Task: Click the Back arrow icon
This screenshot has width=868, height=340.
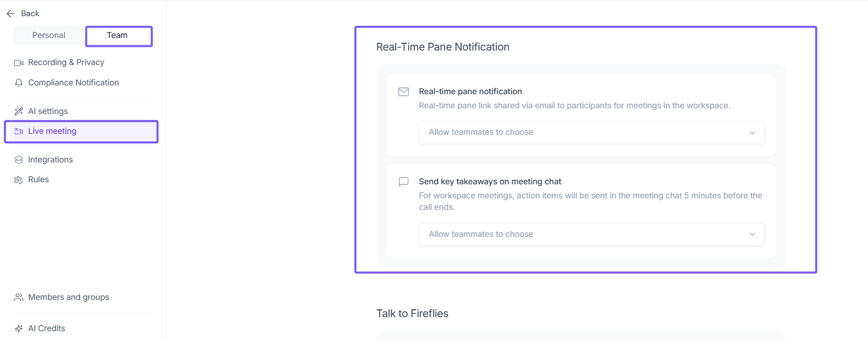Action: point(10,14)
